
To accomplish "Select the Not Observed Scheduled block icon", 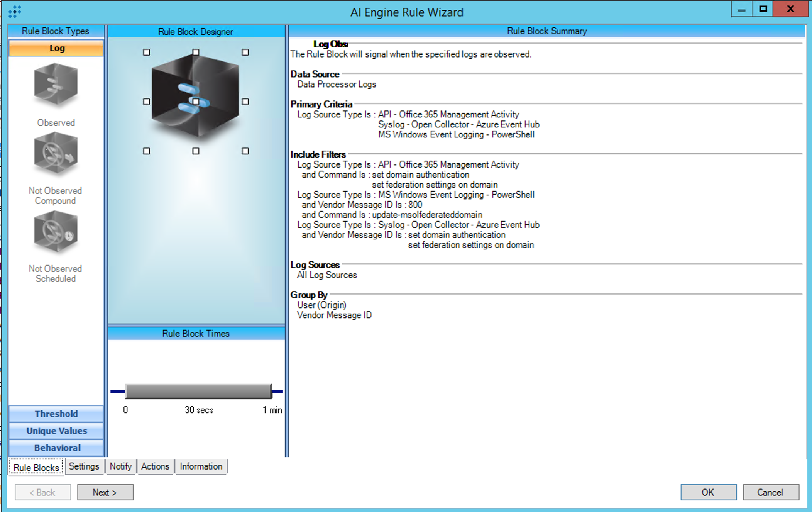I will [x=56, y=232].
